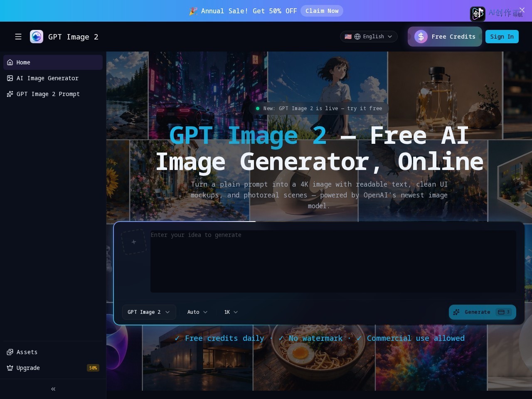Click 'Commercial use allowed' text
This screenshot has width=532, height=399.
click(416, 338)
